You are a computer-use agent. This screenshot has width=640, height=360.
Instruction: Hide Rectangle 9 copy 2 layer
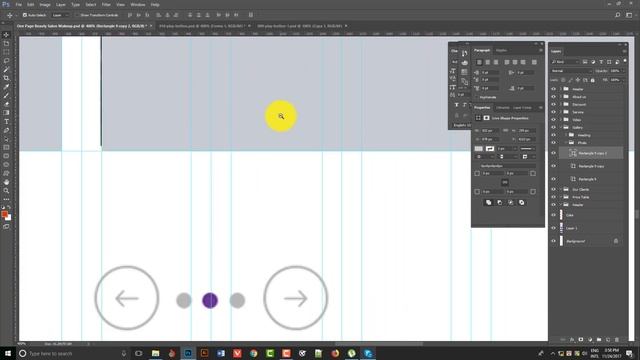point(553,153)
